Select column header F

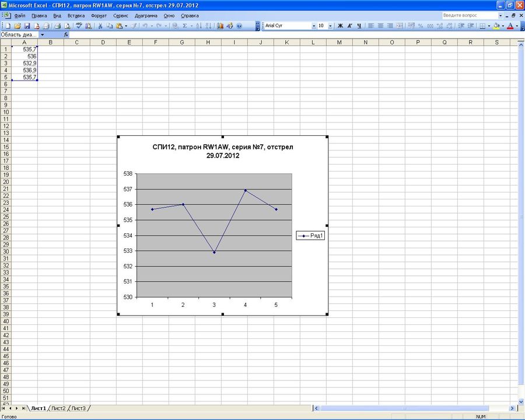(155, 43)
